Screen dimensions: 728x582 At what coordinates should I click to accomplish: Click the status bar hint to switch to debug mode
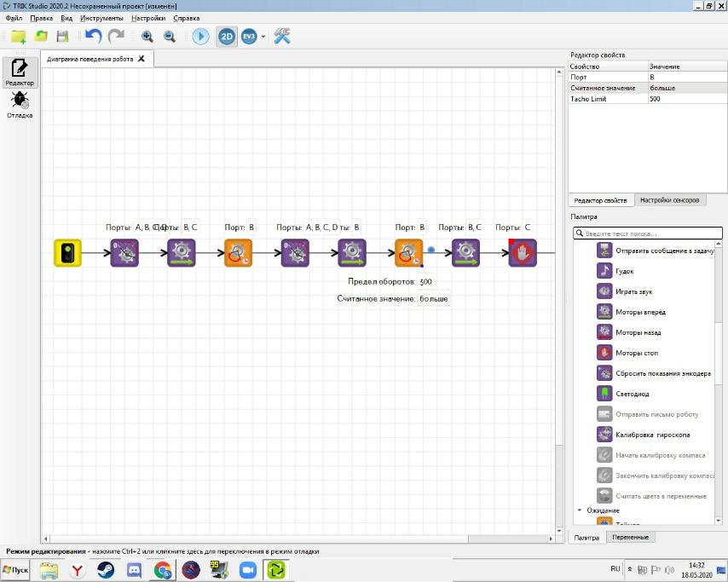coord(162,551)
